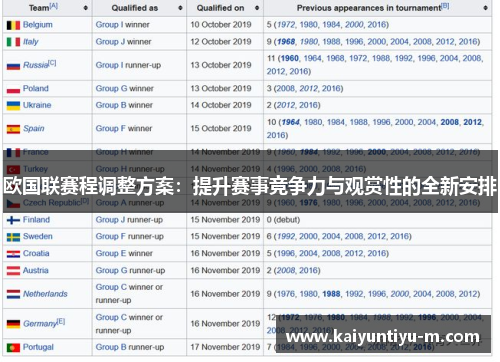Open the Poland team link
This screenshot has width=500, height=362.
pos(36,88)
